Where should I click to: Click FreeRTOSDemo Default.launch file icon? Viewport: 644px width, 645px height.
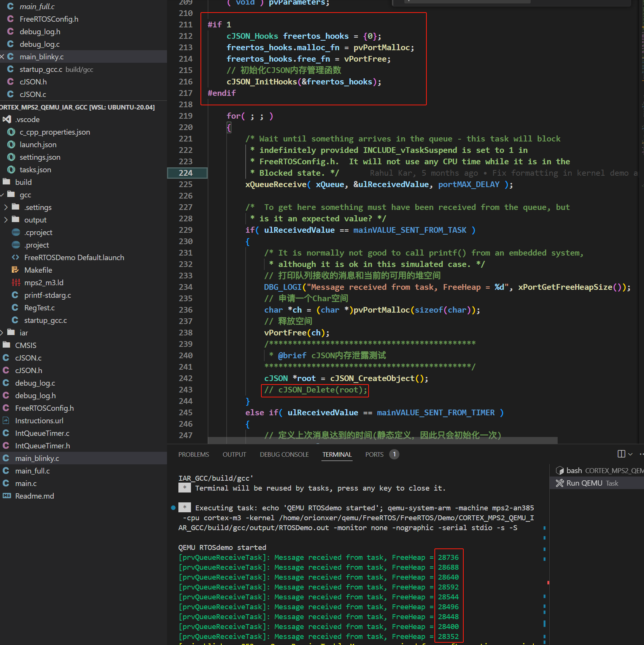[x=16, y=257]
